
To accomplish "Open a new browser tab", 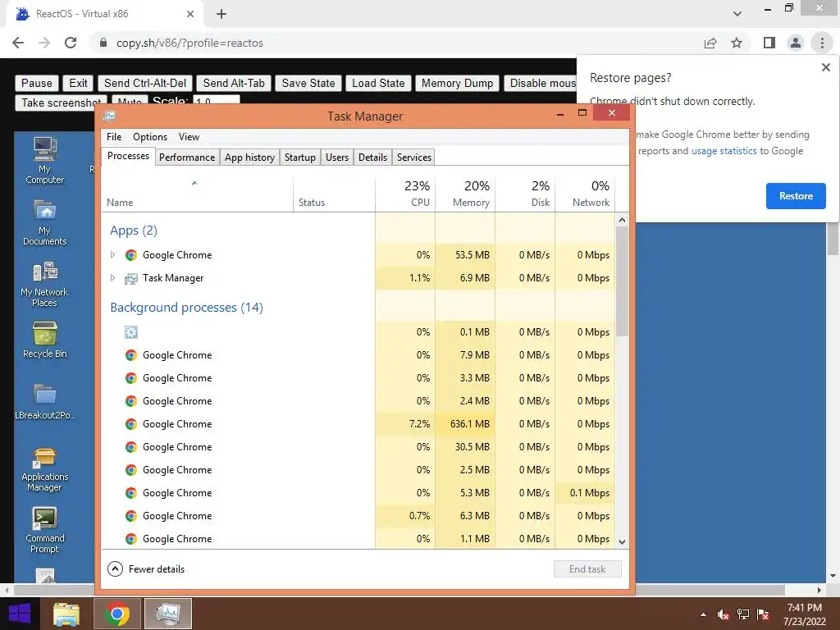I will tap(221, 15).
